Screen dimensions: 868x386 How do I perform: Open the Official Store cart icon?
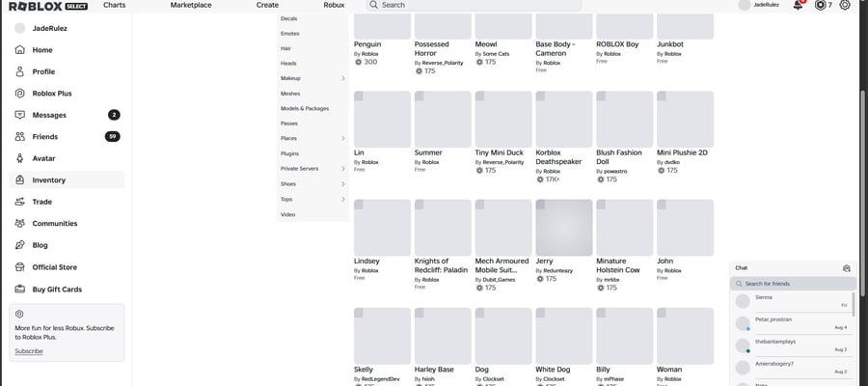tap(20, 267)
